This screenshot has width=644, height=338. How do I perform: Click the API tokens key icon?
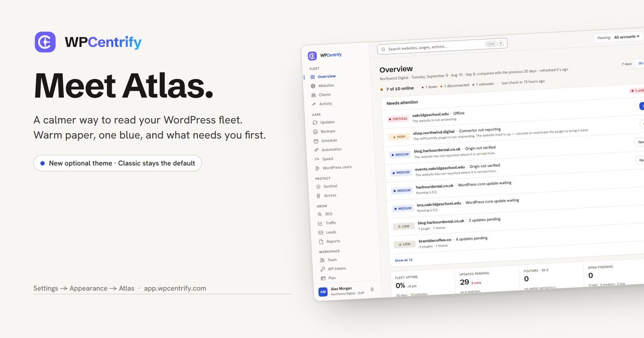(x=323, y=269)
